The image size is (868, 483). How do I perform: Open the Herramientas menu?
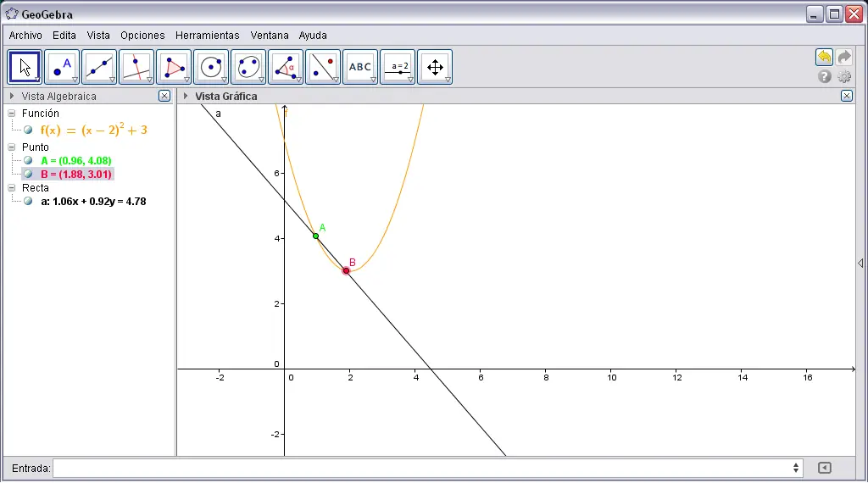(208, 36)
